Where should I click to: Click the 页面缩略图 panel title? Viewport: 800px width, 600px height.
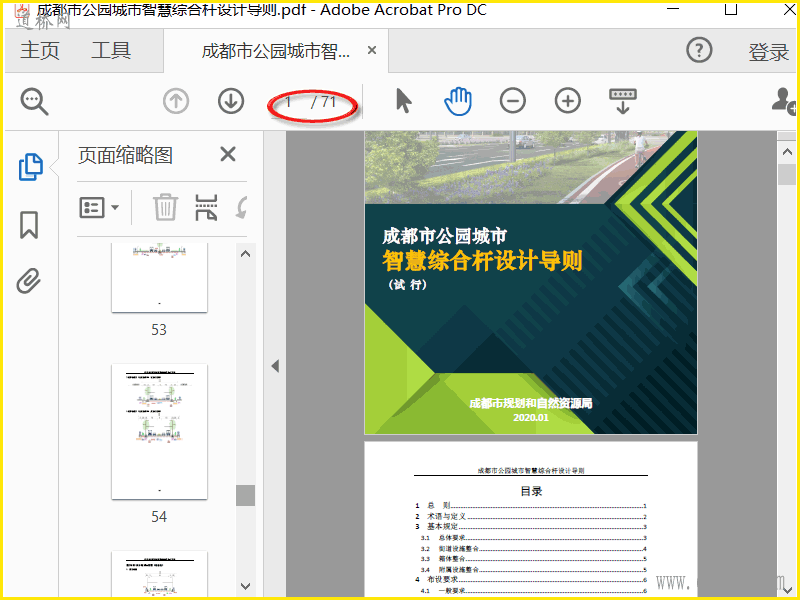(125, 155)
